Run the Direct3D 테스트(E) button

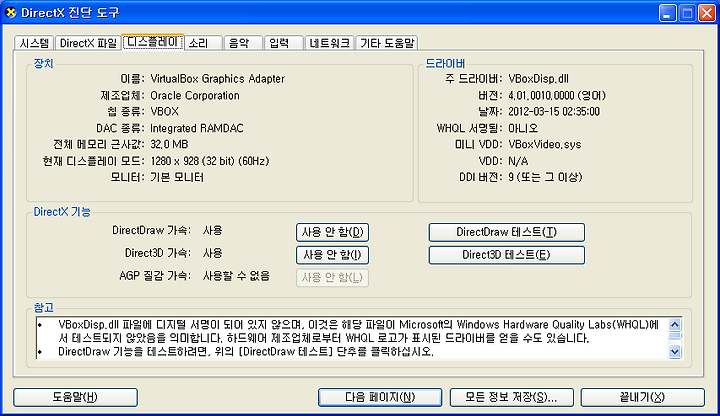point(506,255)
